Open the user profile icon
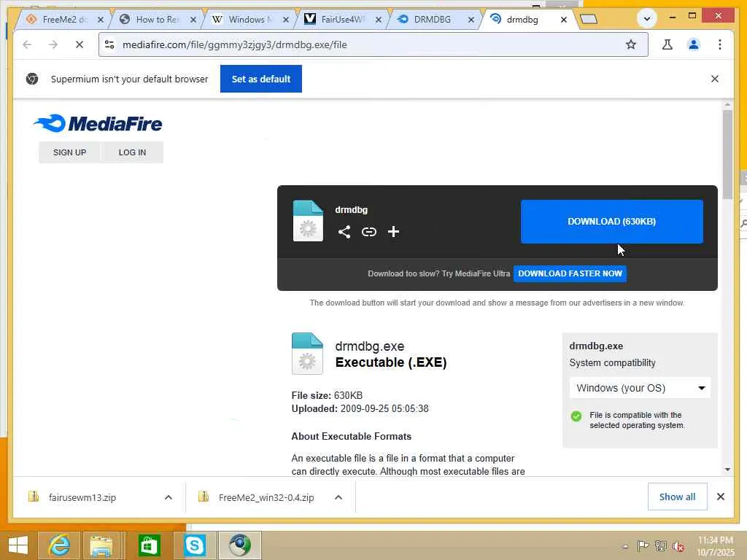 click(x=694, y=44)
